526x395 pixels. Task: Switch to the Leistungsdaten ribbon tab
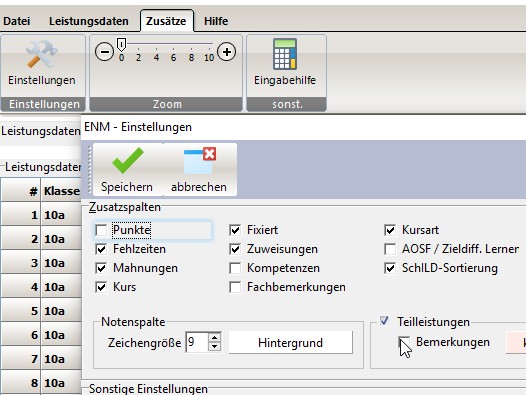(89, 21)
